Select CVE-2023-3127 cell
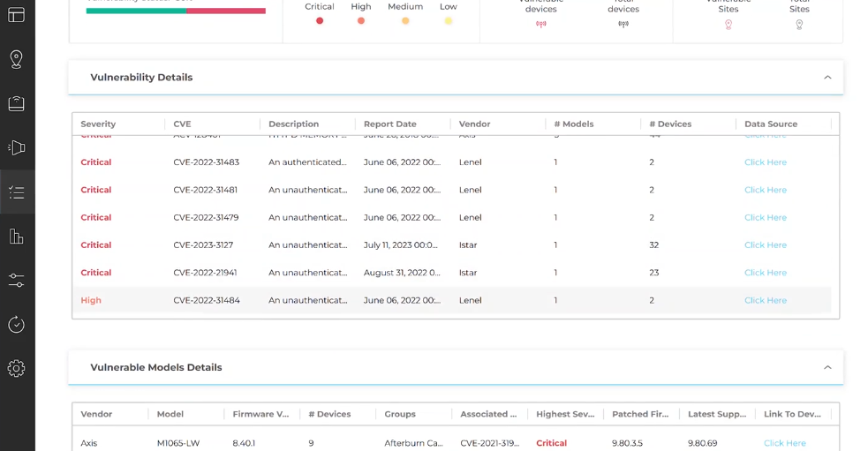Screen dimensions: 868x451 point(203,245)
